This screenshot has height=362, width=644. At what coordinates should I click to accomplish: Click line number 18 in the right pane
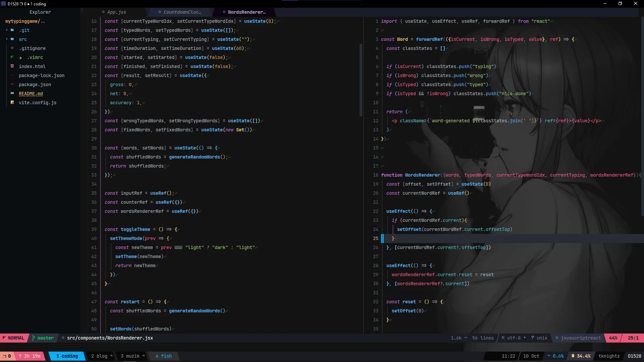(x=376, y=175)
